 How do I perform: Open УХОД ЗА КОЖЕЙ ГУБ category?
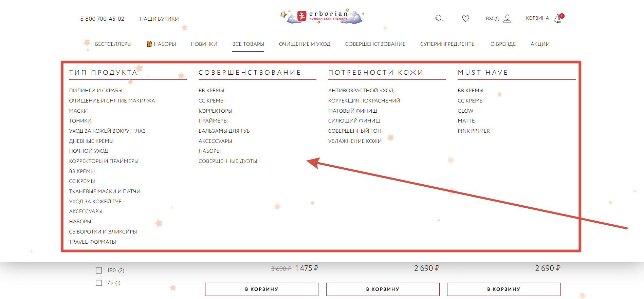95,202
